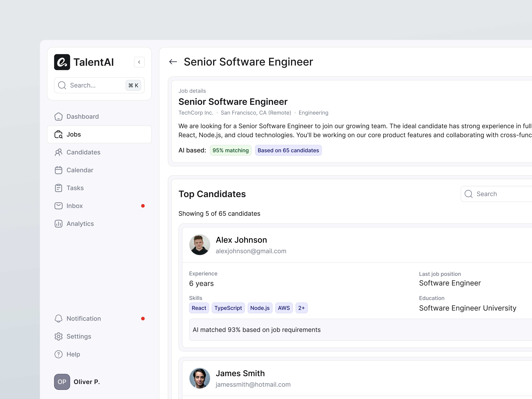Open Candidates section
The width and height of the screenshot is (532, 399).
point(99,152)
